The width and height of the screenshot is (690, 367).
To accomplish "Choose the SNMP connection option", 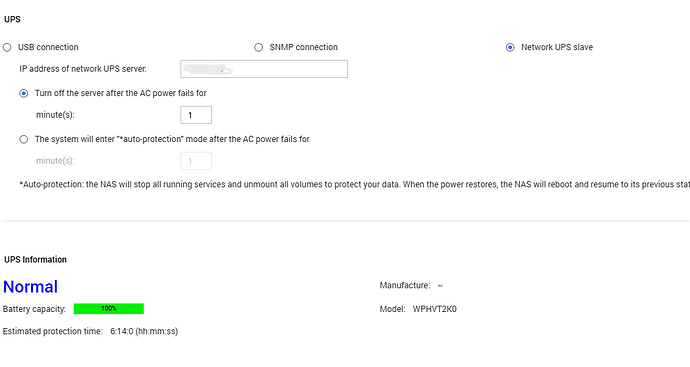I will pos(259,48).
